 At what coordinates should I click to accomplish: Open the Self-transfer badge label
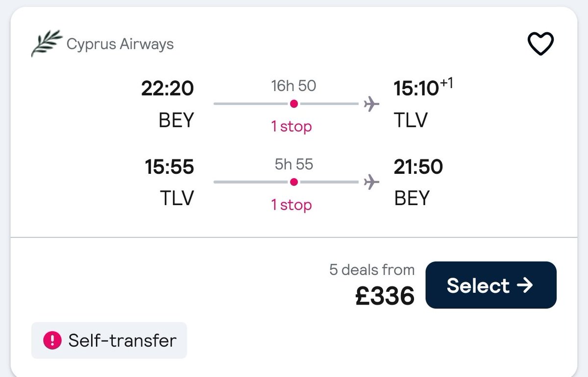(122, 340)
